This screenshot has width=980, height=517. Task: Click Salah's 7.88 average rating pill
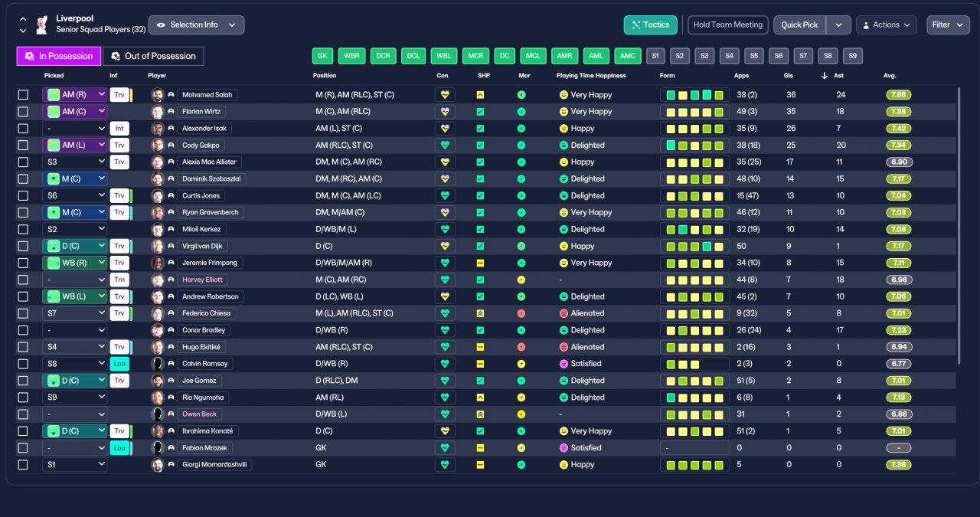(899, 95)
